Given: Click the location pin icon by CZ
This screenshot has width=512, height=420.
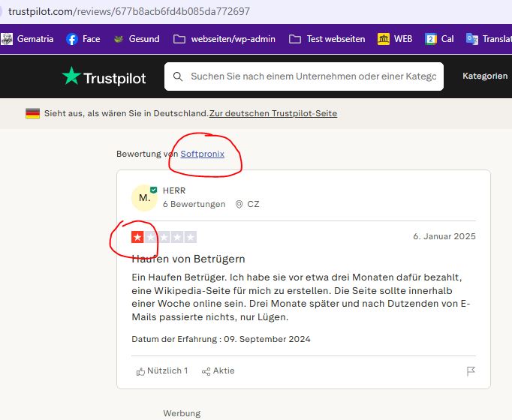Looking at the screenshot, I should tap(239, 205).
